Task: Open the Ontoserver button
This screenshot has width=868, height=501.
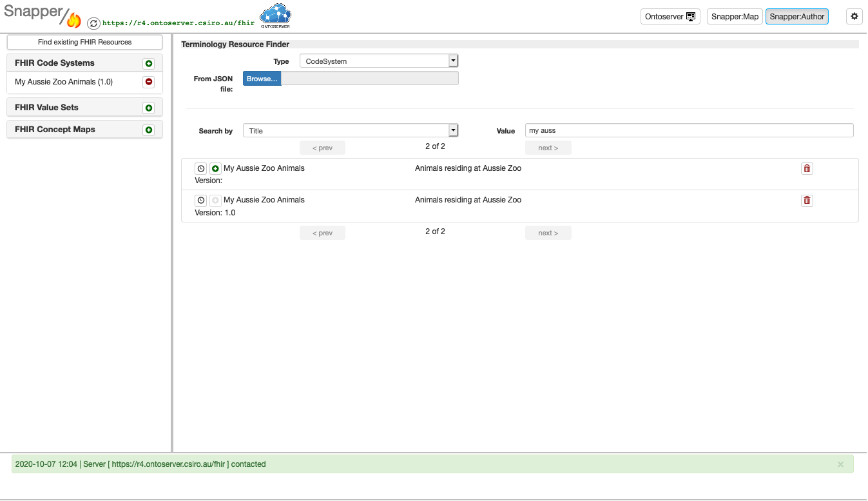Action: 670,17
